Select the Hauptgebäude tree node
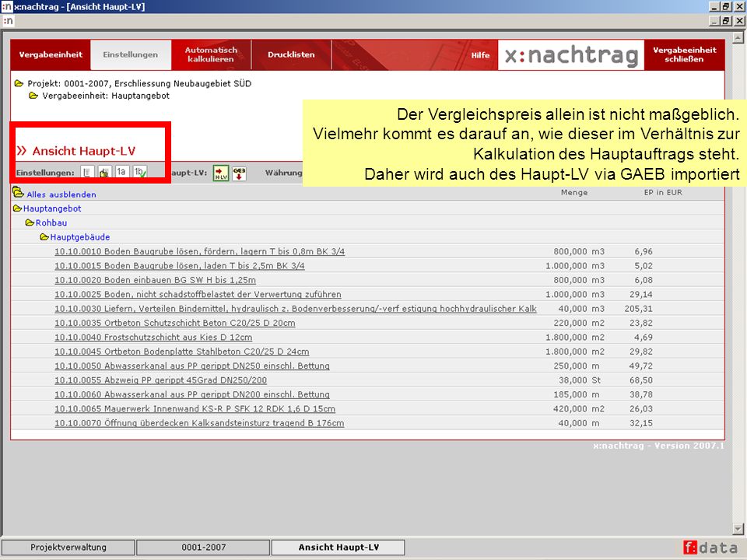The image size is (747, 560). click(80, 237)
